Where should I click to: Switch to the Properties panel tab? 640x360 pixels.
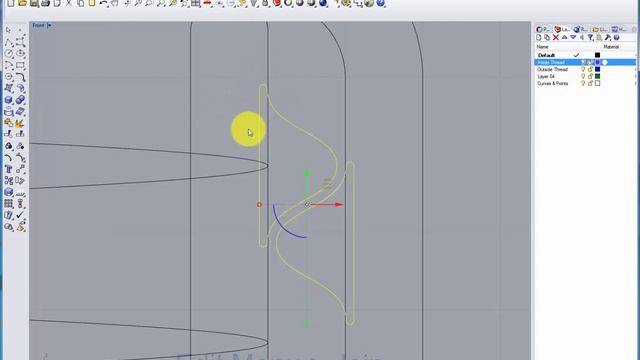pos(543,29)
